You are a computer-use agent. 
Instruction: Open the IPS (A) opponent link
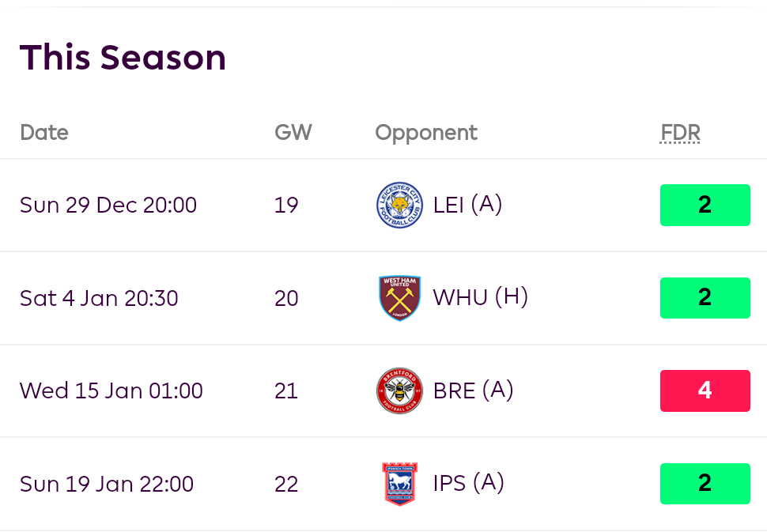468,484
